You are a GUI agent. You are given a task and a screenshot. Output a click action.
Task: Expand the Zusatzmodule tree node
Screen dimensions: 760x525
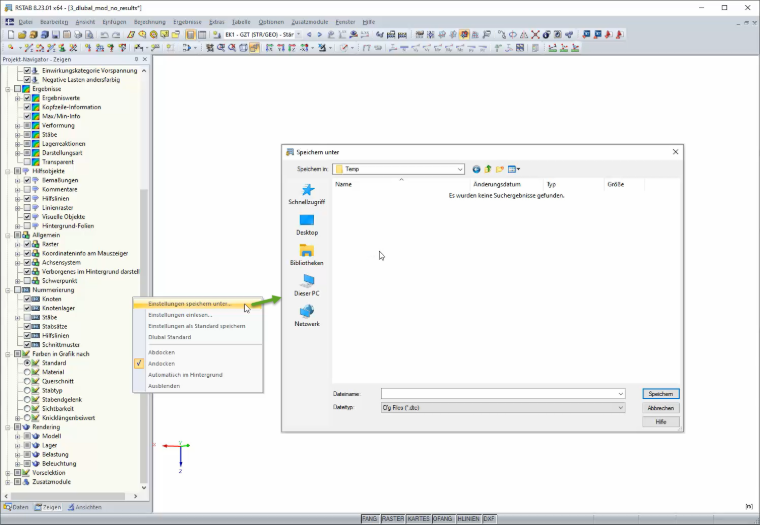(8, 482)
